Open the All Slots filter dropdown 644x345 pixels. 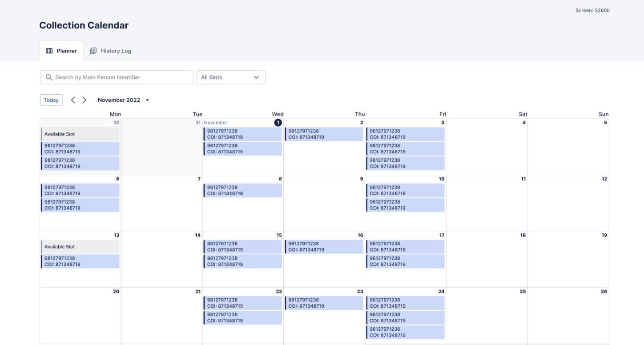click(230, 77)
